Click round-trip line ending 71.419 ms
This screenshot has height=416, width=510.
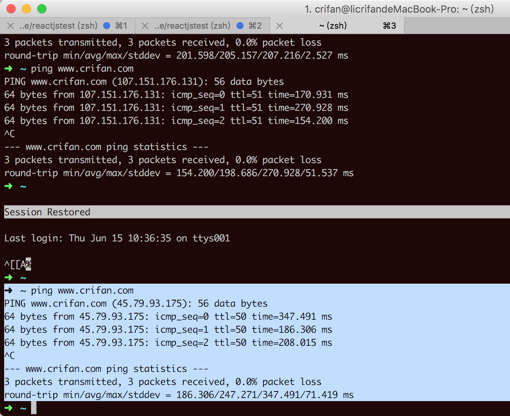(179, 395)
